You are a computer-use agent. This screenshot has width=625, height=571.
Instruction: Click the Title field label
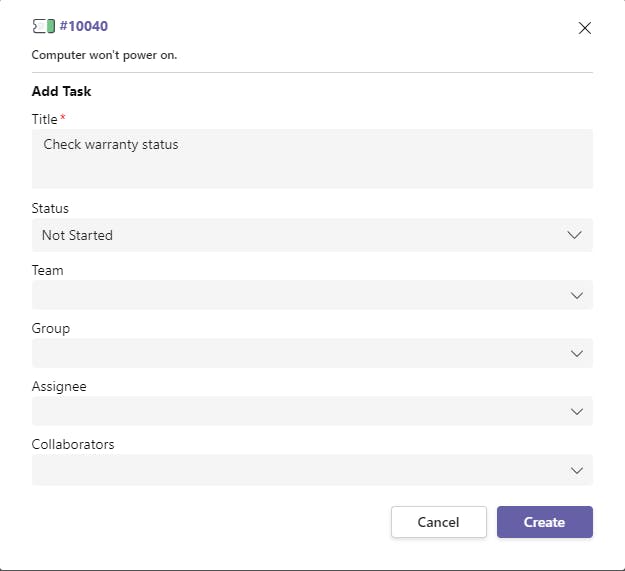pyautogui.click(x=45, y=119)
